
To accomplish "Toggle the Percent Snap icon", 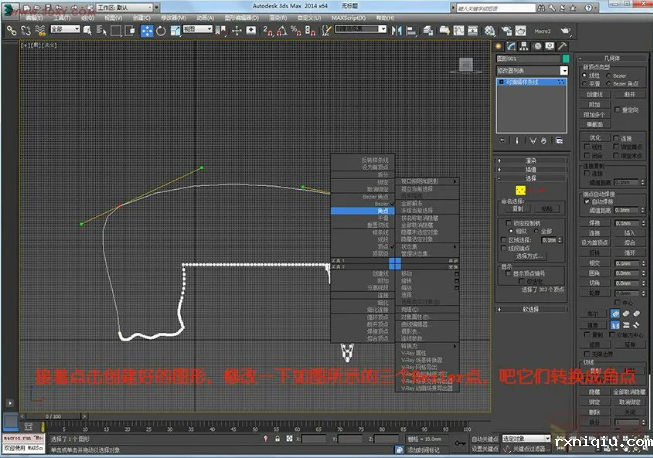I will [x=296, y=30].
